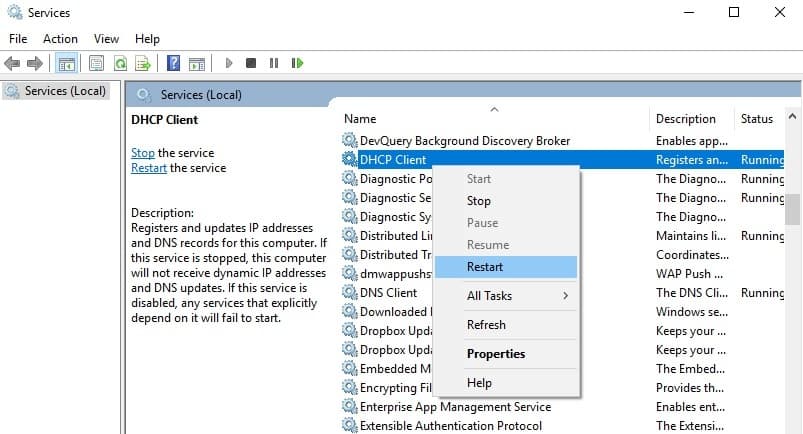This screenshot has width=803, height=434.
Task: Open the View menu
Action: point(106,39)
